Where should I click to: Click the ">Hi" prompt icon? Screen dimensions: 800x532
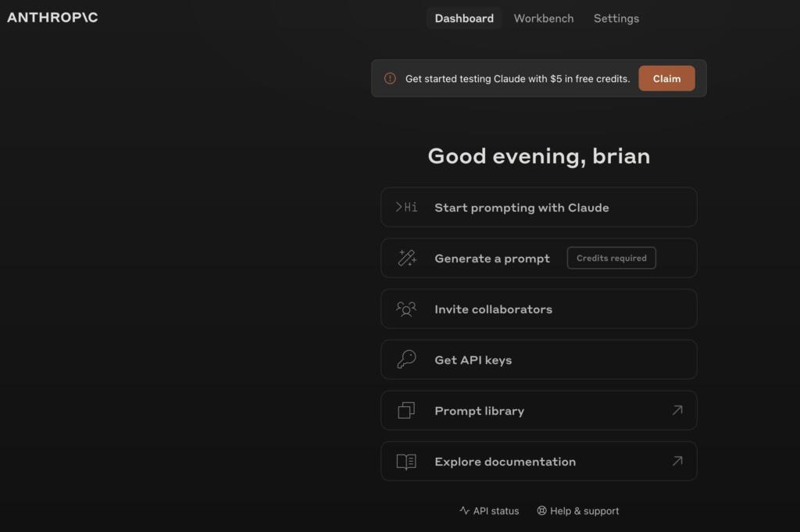(406, 207)
